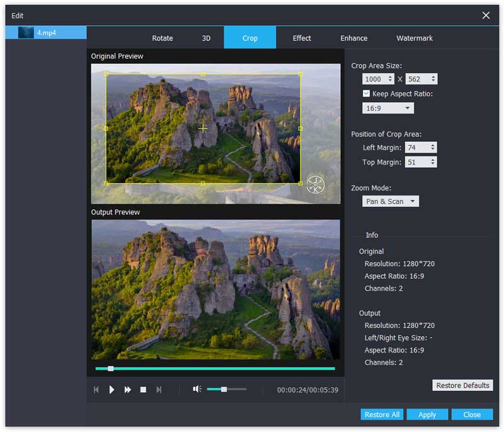The image size is (504, 432).
Task: Uncheck Keep Aspect Ratio checkbox
Action: [367, 94]
